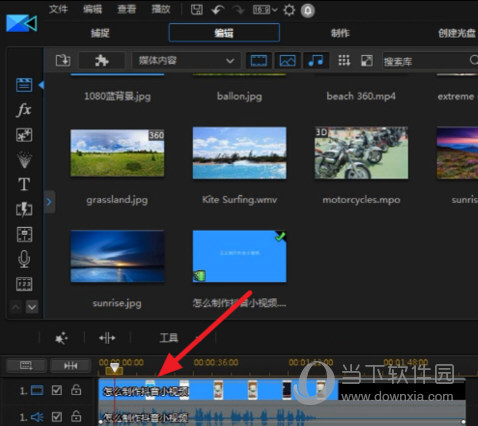Undo the last action
The height and width of the screenshot is (426, 478).
(217, 10)
